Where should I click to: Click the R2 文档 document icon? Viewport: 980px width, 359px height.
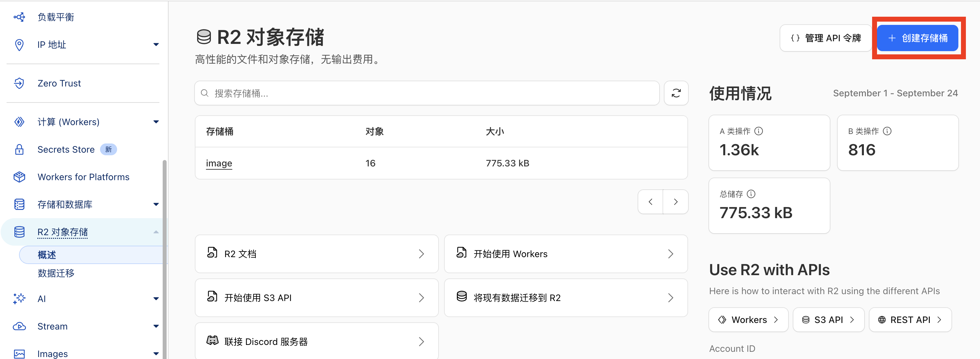click(212, 253)
